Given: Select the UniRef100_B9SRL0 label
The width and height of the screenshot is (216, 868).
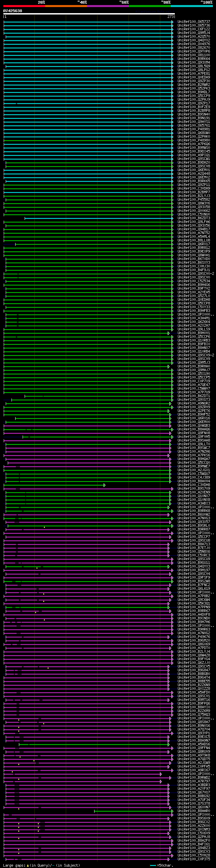Looking at the screenshot, I should click(194, 526).
